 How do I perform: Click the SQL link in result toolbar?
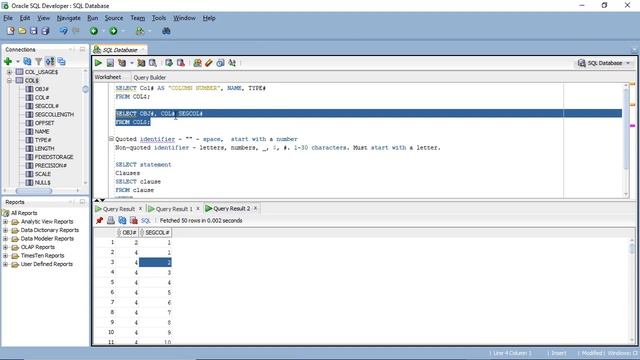click(x=146, y=220)
